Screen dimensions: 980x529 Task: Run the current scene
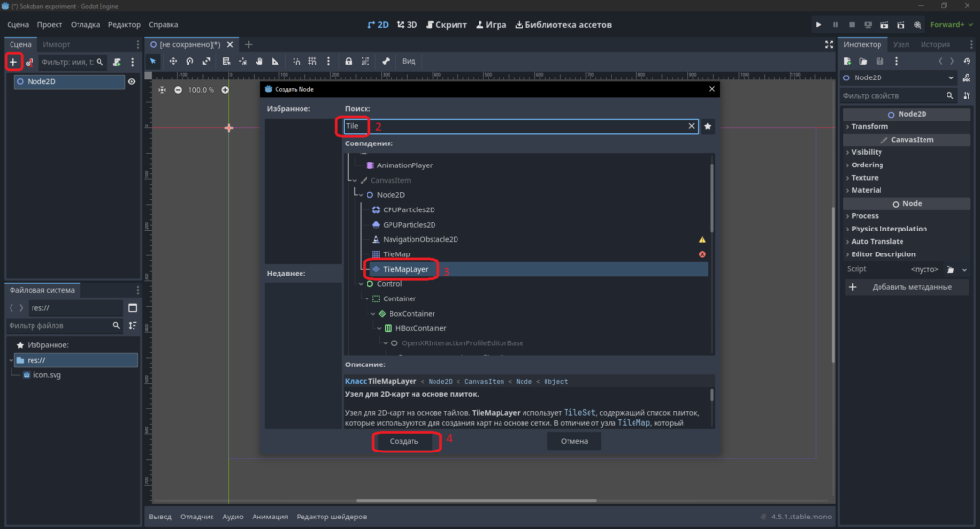884,24
